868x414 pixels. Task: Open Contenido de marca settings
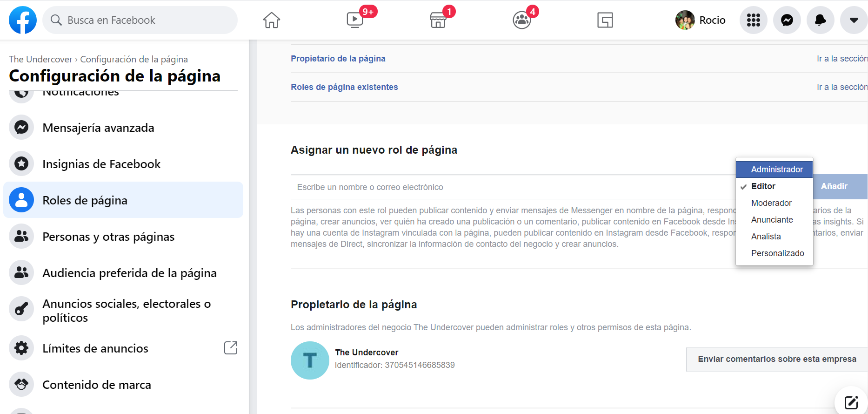[123, 384]
